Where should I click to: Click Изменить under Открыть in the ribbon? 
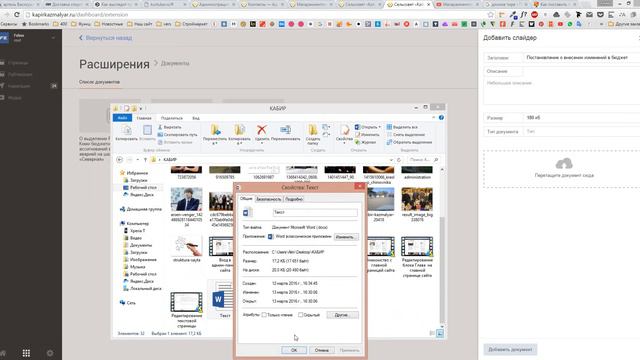(367, 135)
